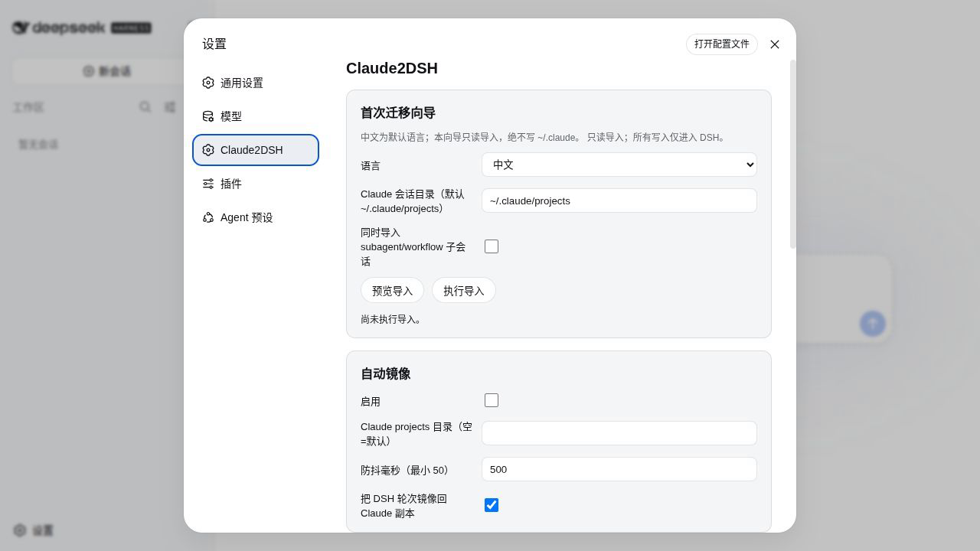Click the agent icon beside Agent 预设
Screen dimensions: 980x551
[x=208, y=217]
